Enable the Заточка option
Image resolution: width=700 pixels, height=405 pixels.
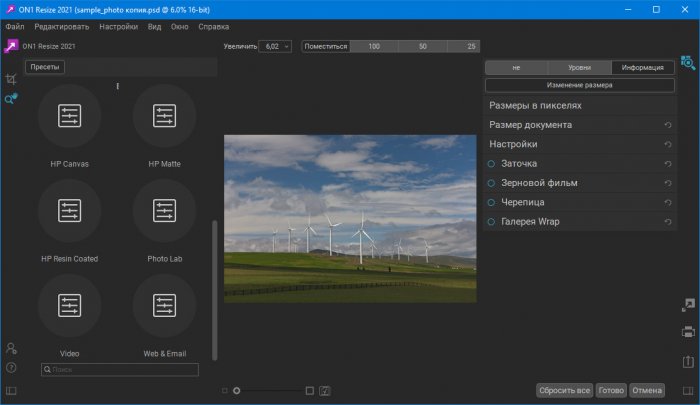pyautogui.click(x=491, y=164)
